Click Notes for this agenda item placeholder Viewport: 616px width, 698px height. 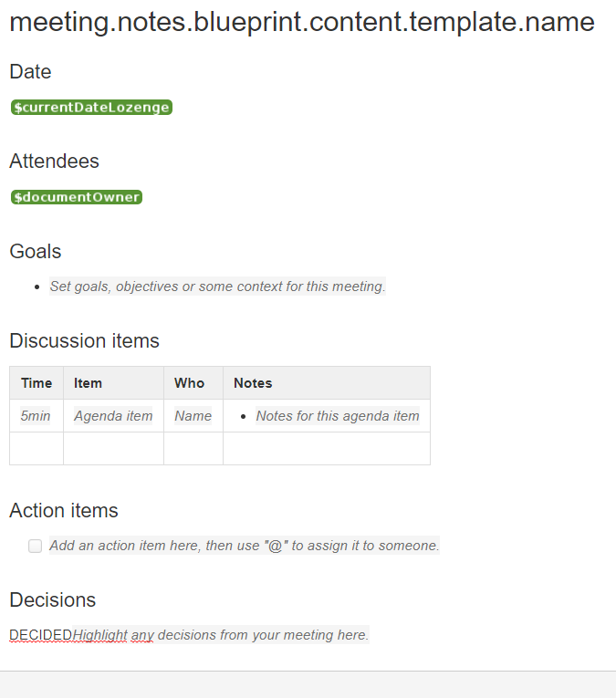point(338,416)
